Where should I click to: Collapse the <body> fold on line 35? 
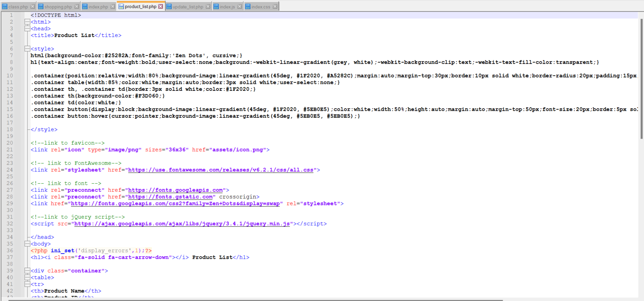(x=27, y=244)
